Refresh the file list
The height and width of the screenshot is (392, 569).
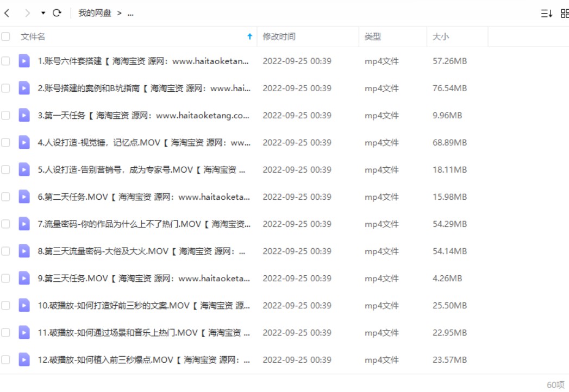57,13
